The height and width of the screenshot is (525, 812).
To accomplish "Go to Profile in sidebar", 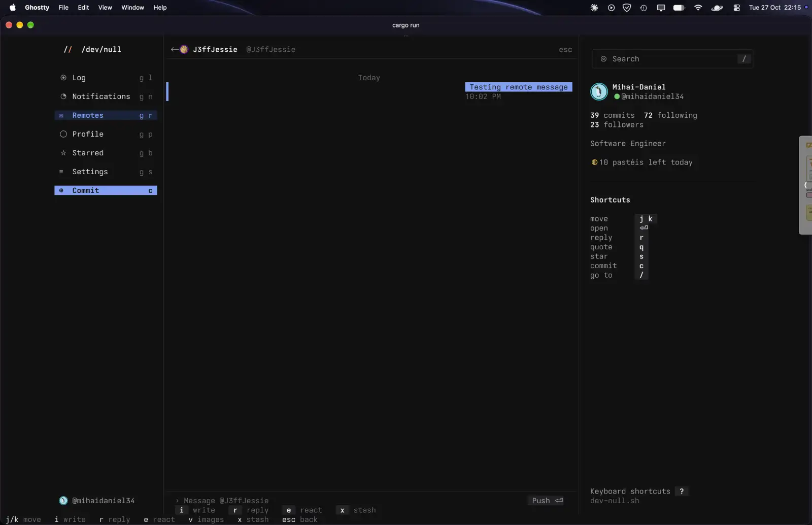I will [x=106, y=134].
